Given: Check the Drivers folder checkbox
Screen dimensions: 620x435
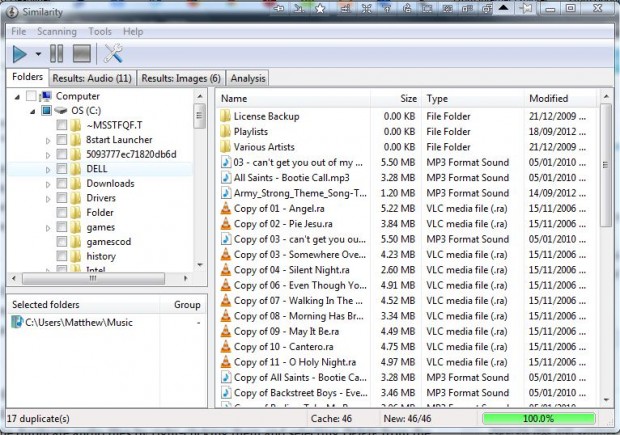Looking at the screenshot, I should click(62, 198).
